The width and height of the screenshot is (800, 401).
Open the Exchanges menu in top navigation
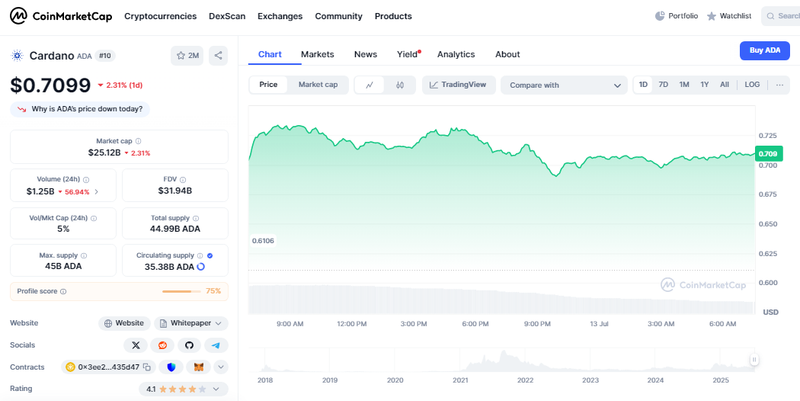[x=279, y=16]
